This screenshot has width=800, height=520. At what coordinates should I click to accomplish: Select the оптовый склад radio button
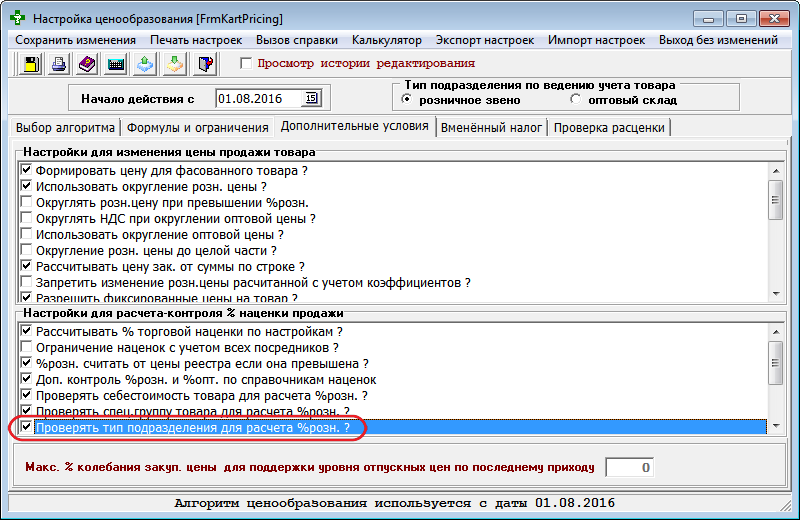(575, 100)
